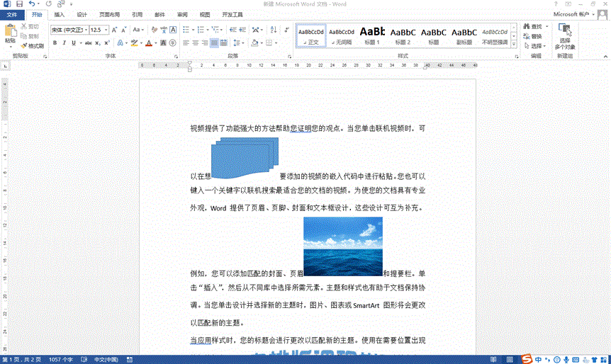The image size is (611, 364).
Task: Undo the last action in quick access toolbar
Action: 33,4
